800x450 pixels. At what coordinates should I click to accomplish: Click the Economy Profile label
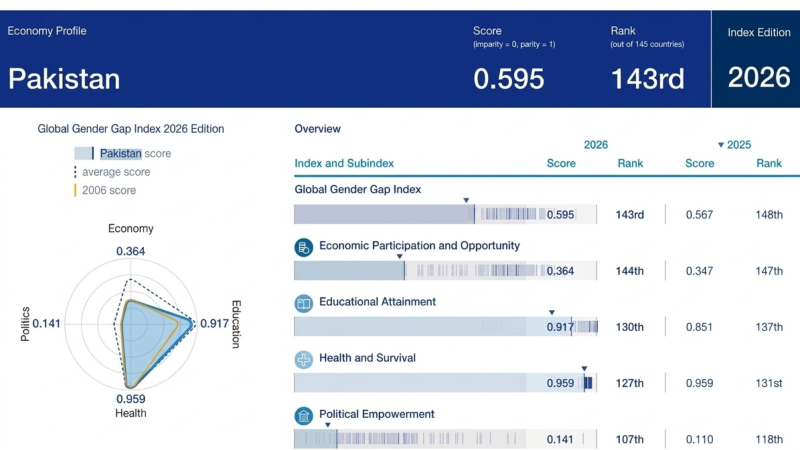pos(46,31)
